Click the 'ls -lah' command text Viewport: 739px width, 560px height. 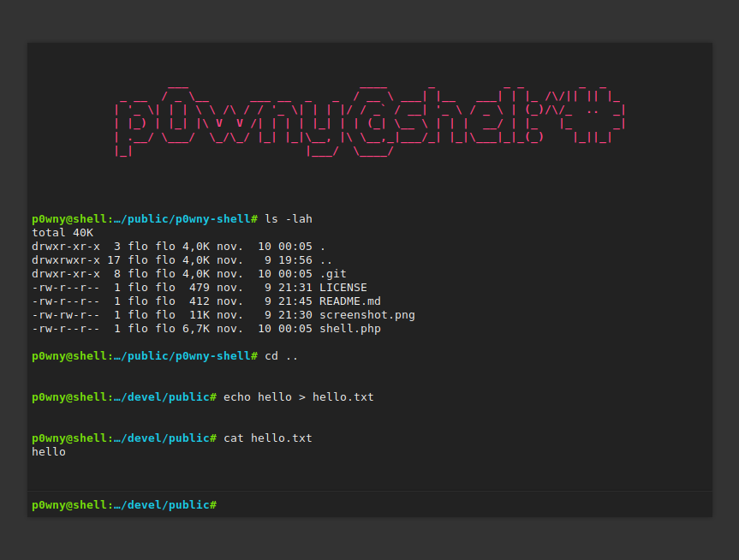tap(289, 219)
